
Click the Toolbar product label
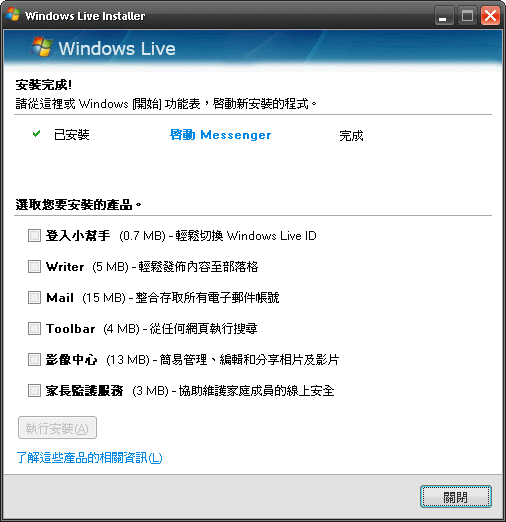pyautogui.click(x=71, y=329)
